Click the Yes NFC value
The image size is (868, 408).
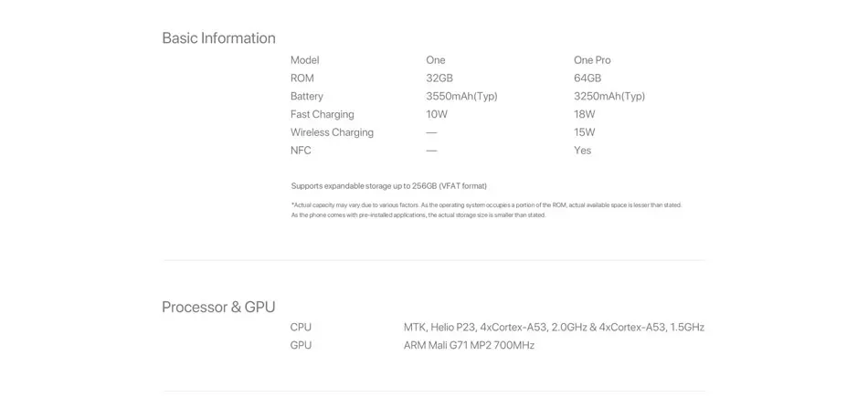tap(582, 151)
